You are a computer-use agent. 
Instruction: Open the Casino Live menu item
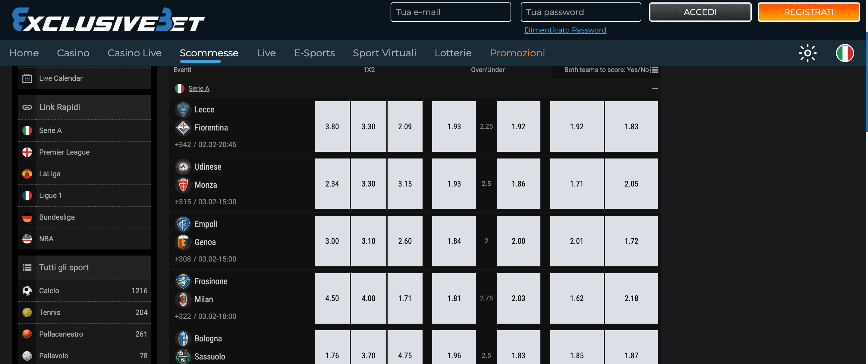click(x=134, y=53)
